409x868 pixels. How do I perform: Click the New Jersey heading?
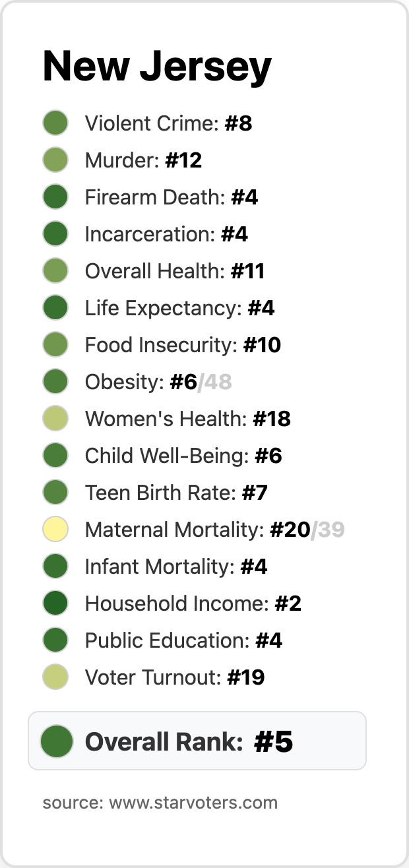[157, 67]
